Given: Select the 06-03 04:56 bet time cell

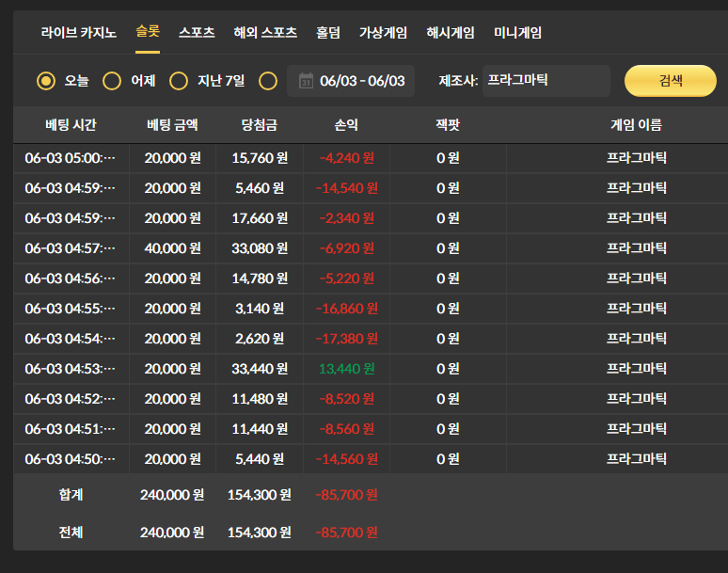Looking at the screenshot, I should [x=71, y=279].
